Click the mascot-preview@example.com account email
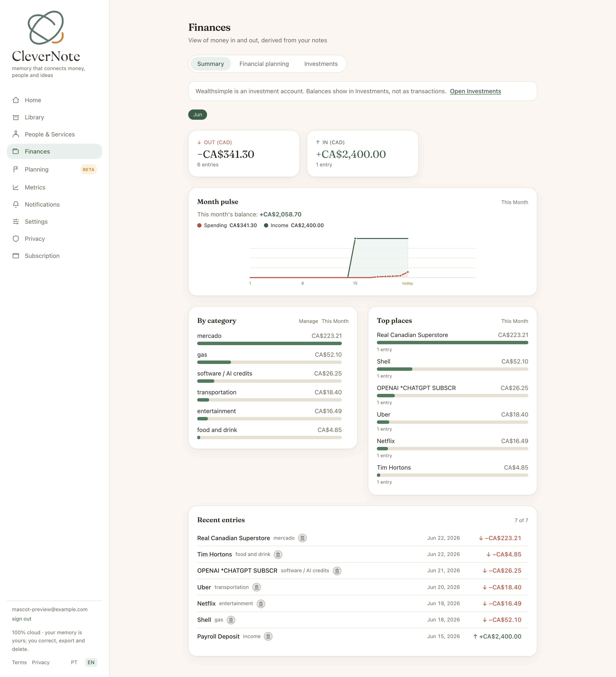Image resolution: width=616 pixels, height=677 pixels. [50, 609]
